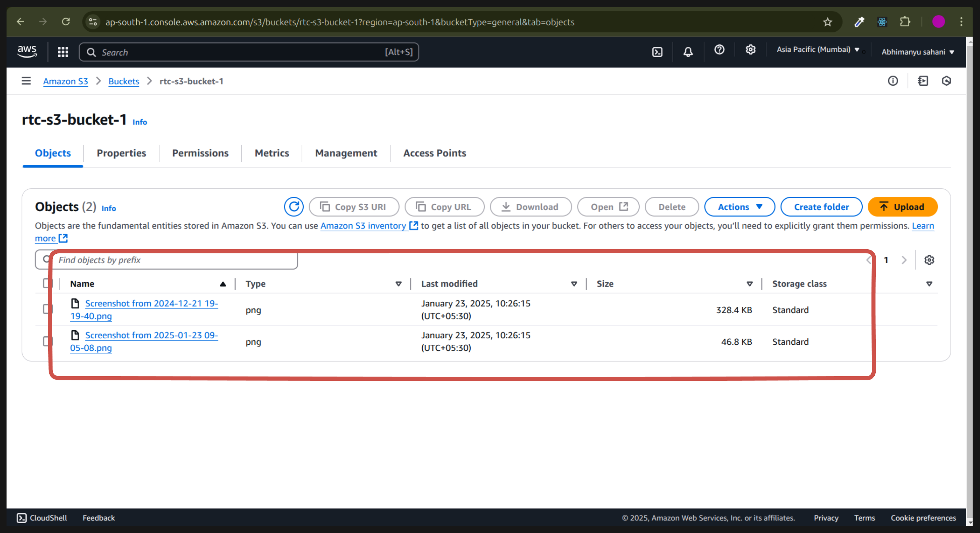The image size is (980, 533).
Task: Click the browser address bar URL
Action: [x=340, y=22]
